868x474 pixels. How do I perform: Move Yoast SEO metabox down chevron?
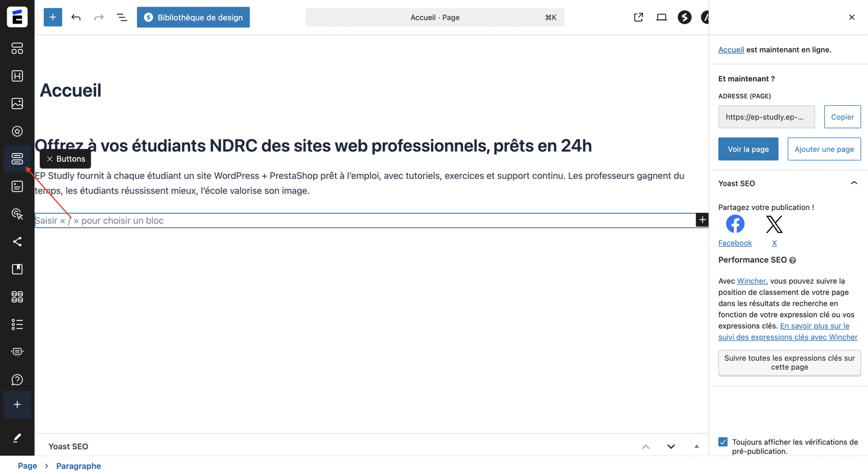coord(671,447)
